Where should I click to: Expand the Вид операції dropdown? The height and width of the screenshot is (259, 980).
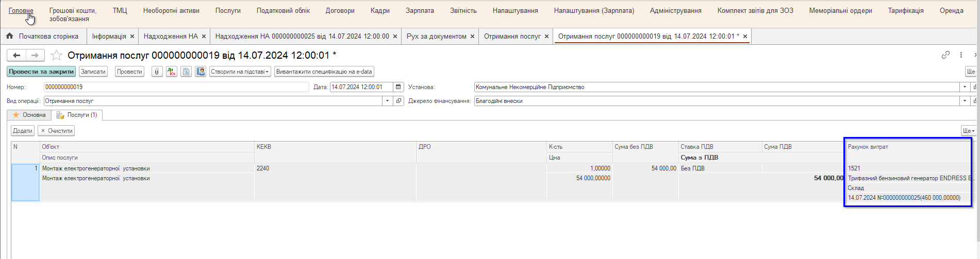387,101
